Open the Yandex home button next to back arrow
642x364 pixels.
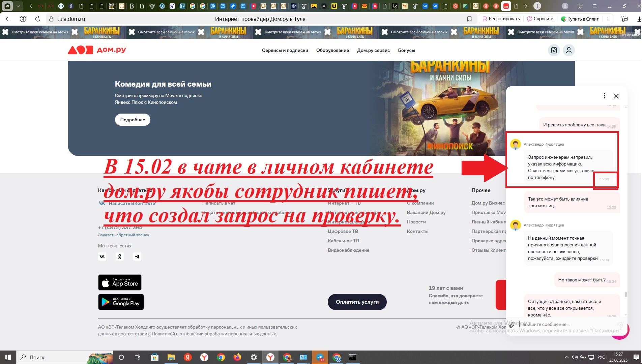(23, 19)
